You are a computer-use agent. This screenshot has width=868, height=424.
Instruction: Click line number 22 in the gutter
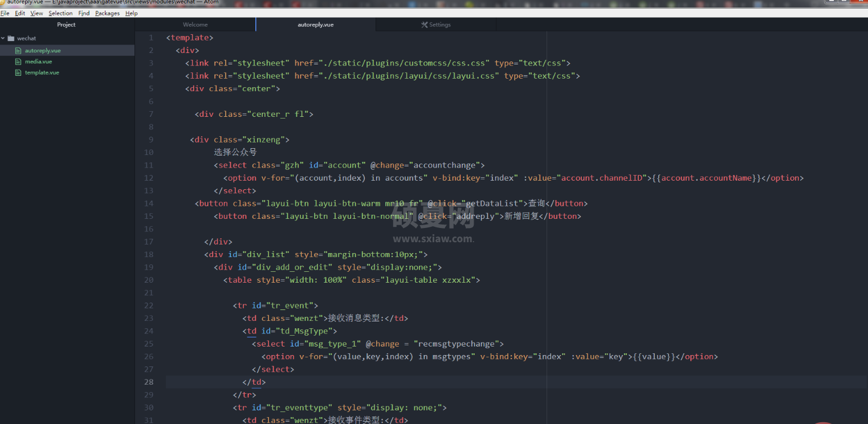coord(149,305)
